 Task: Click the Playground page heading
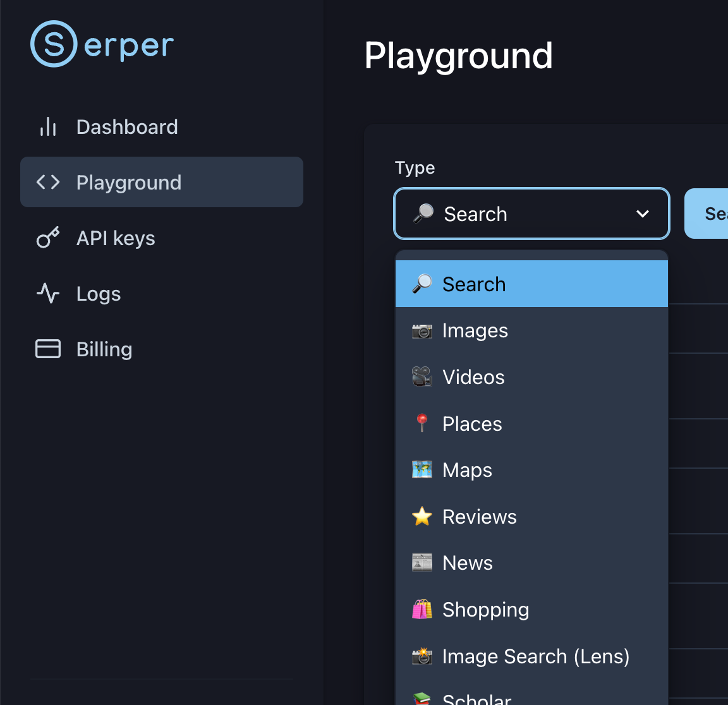(458, 56)
